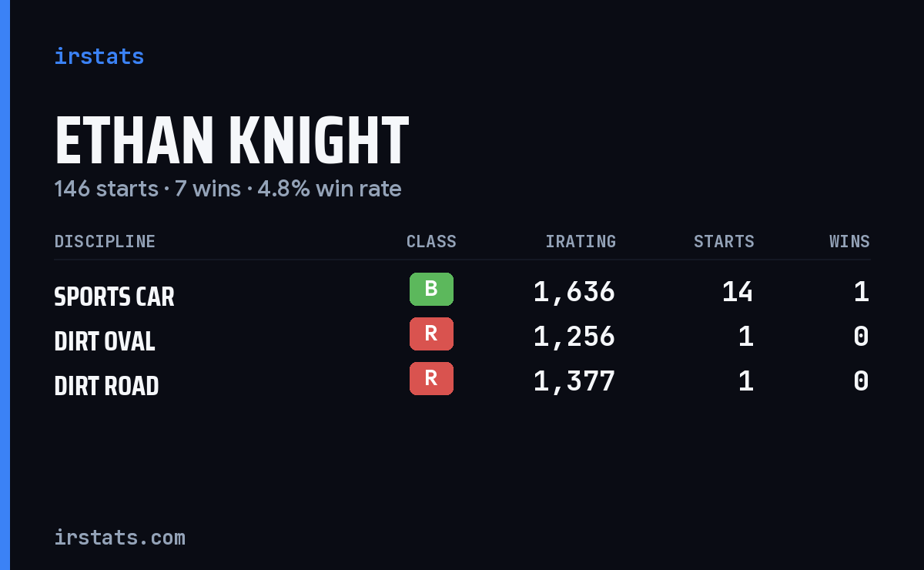The width and height of the screenshot is (924, 570).
Task: Click the 14 starts value for Sports Car
Action: (x=738, y=292)
